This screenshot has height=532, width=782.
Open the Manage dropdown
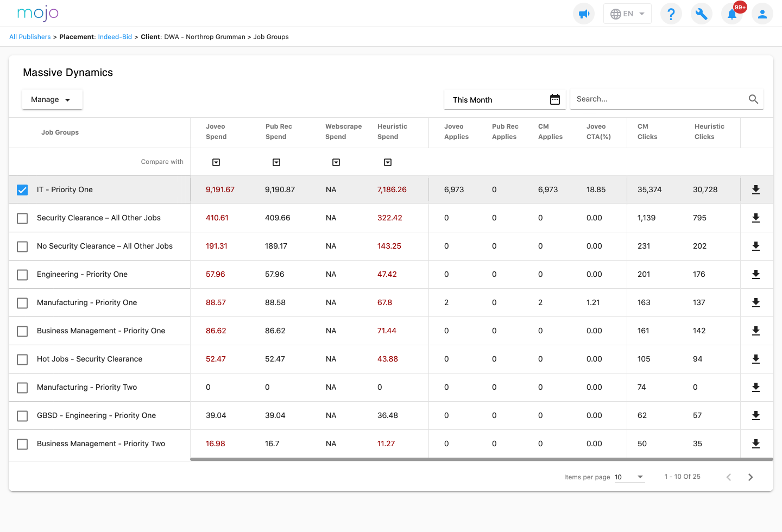click(x=52, y=99)
